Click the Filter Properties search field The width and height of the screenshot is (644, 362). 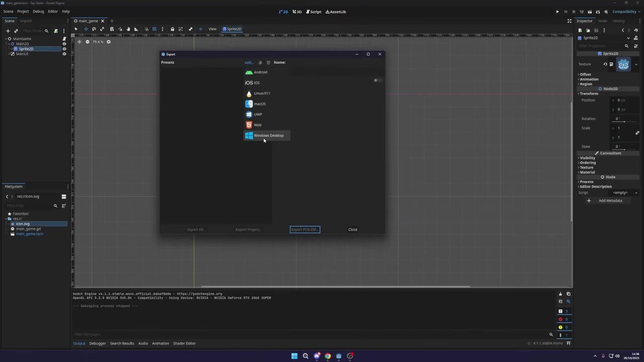603,46
